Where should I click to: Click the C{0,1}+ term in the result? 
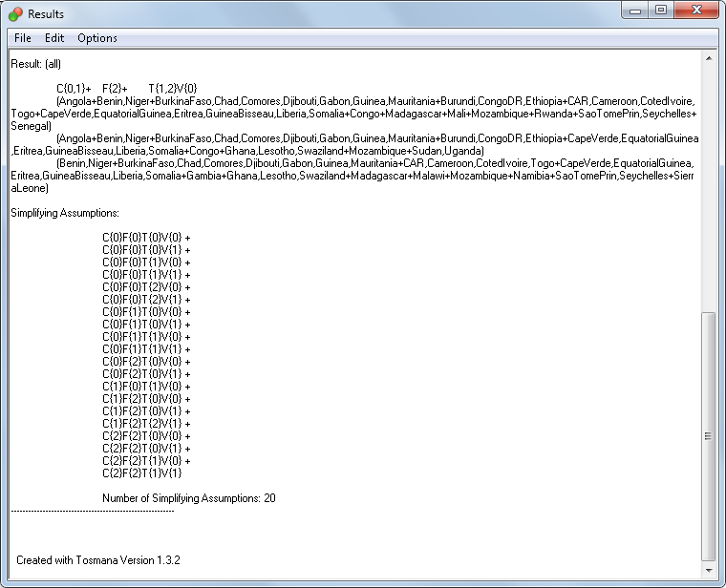pos(74,89)
